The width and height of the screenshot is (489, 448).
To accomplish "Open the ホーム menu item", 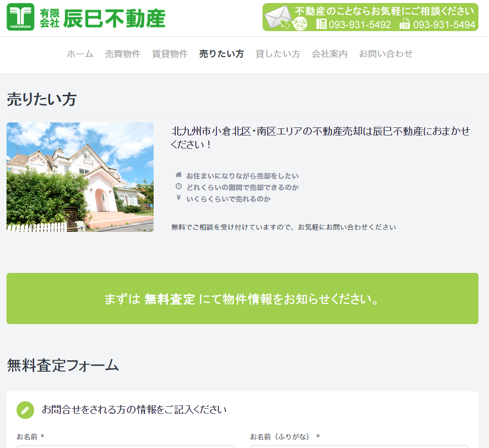I will pyautogui.click(x=80, y=54).
